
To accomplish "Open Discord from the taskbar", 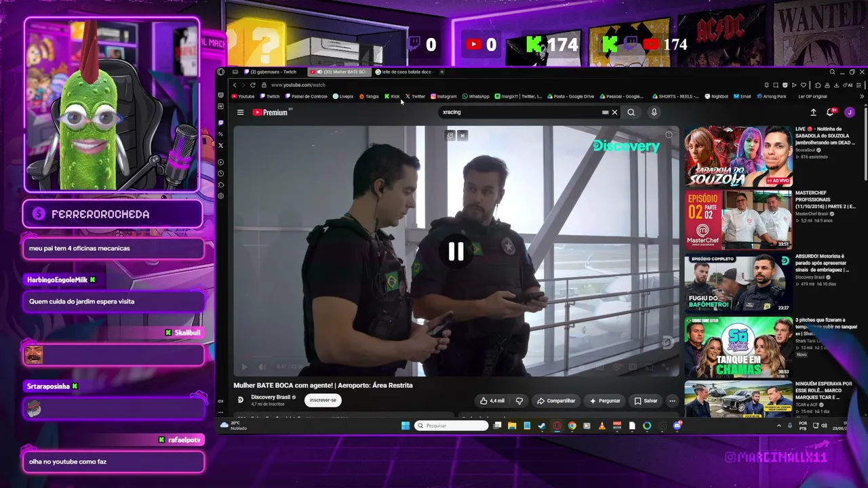I will pos(677,426).
